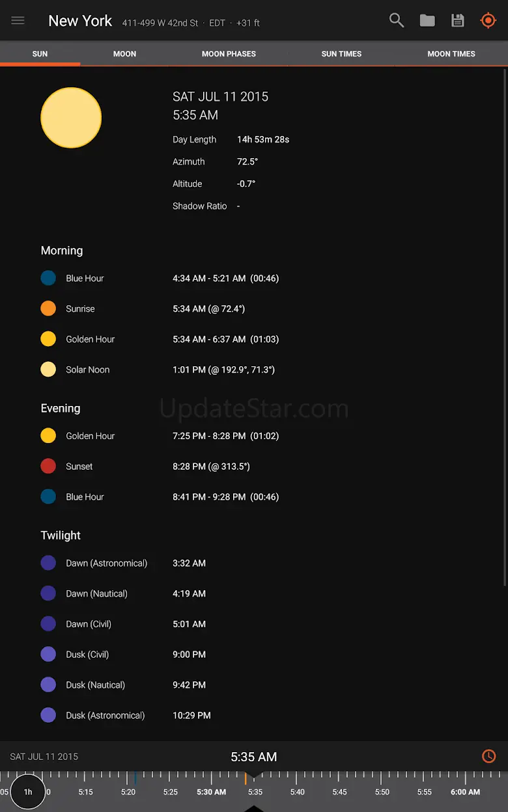This screenshot has height=812, width=508.
Task: Click the red Sunset dot icon
Action: coord(48,467)
